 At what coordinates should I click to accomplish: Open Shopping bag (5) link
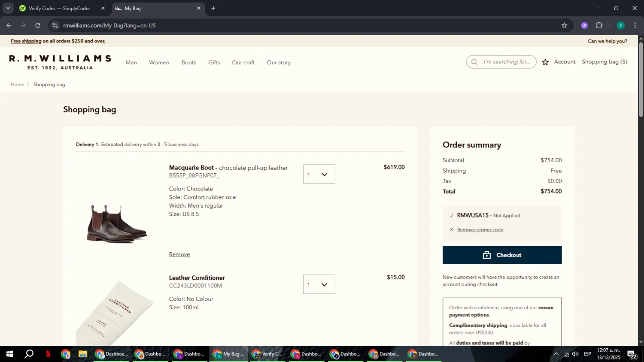pyautogui.click(x=605, y=62)
